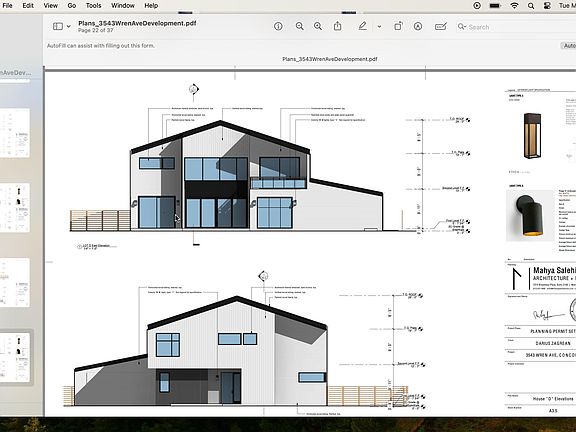576x432 pixels.
Task: Zoom in using the plus magnifier
Action: 318,26
